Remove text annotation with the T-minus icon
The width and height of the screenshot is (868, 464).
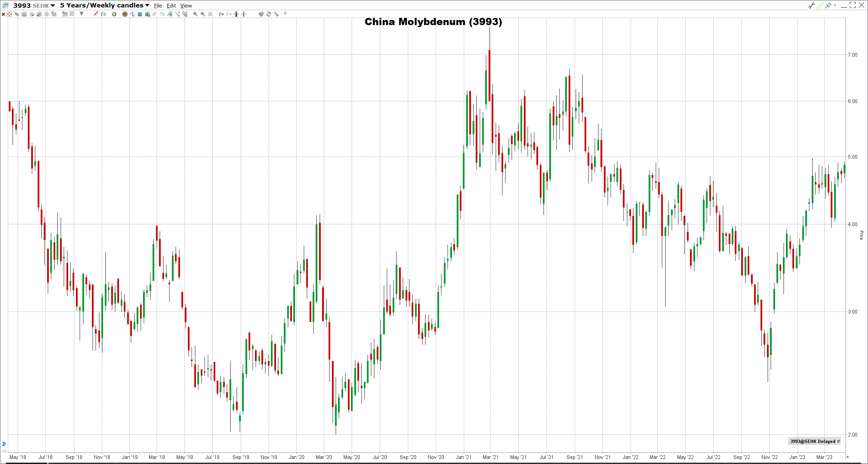pos(147,14)
